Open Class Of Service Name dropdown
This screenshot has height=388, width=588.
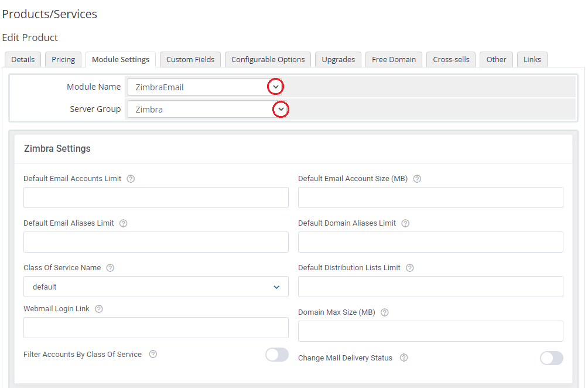click(156, 287)
